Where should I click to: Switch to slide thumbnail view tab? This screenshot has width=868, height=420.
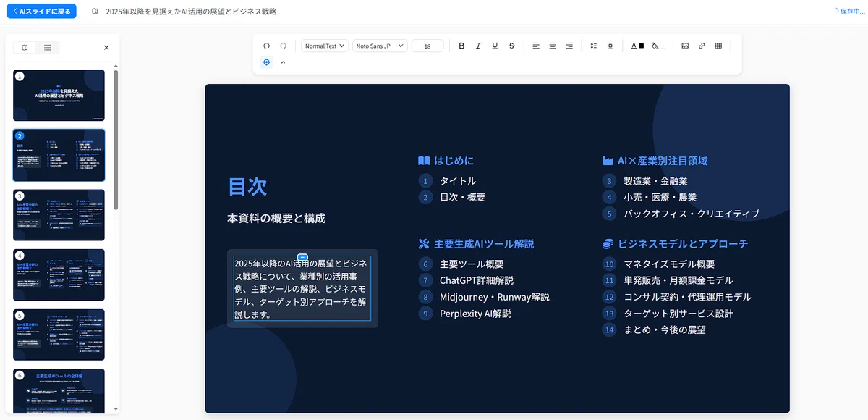point(25,48)
